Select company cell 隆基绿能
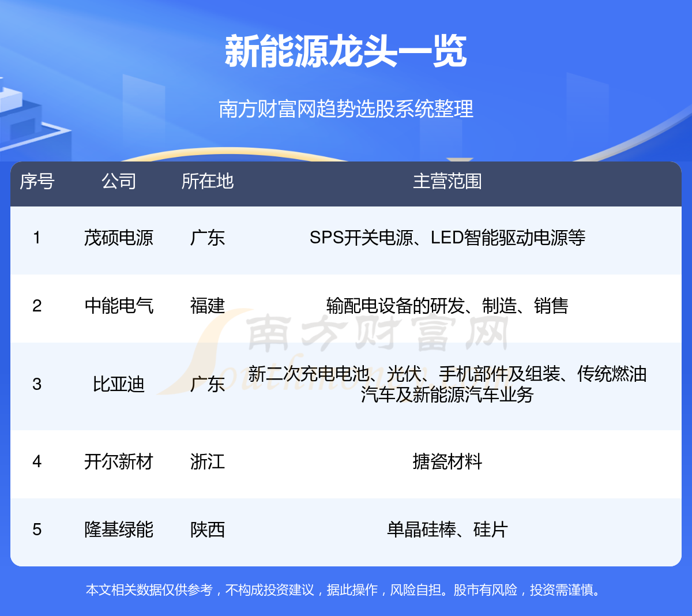This screenshot has width=692, height=616. (119, 529)
